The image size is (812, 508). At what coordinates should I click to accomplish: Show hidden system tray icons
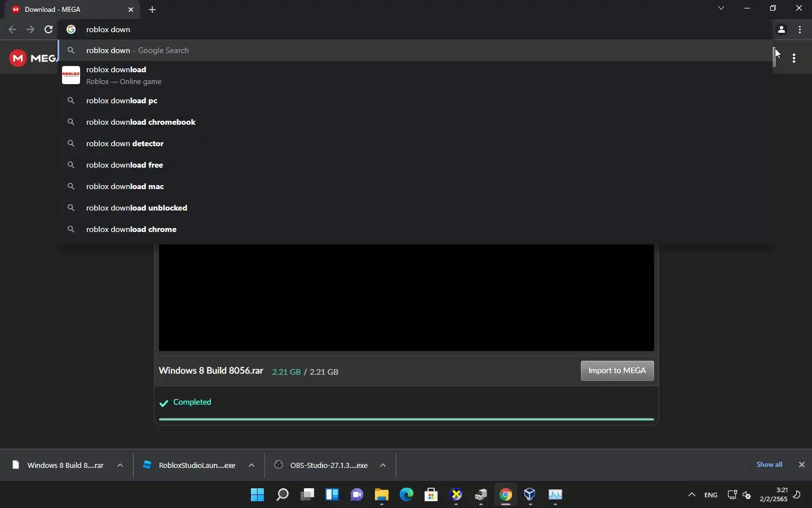tap(692, 495)
